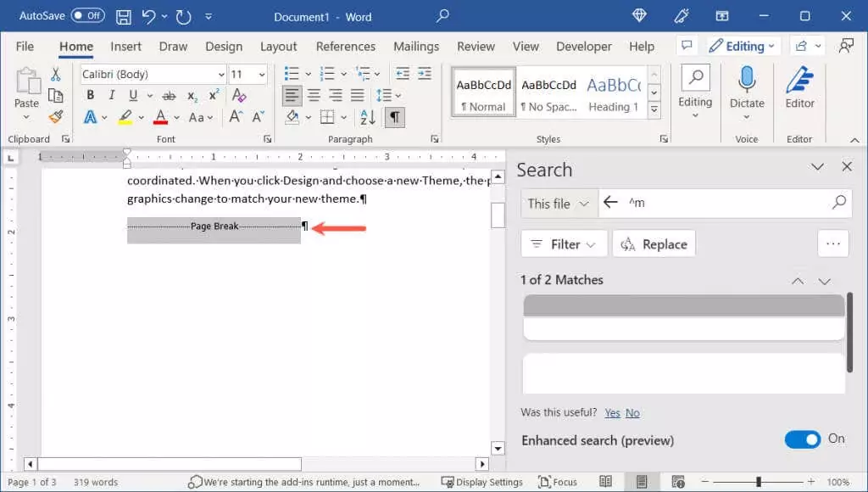Screen dimensions: 868x492
Task: Click the zoom slider handle
Action: 759,482
